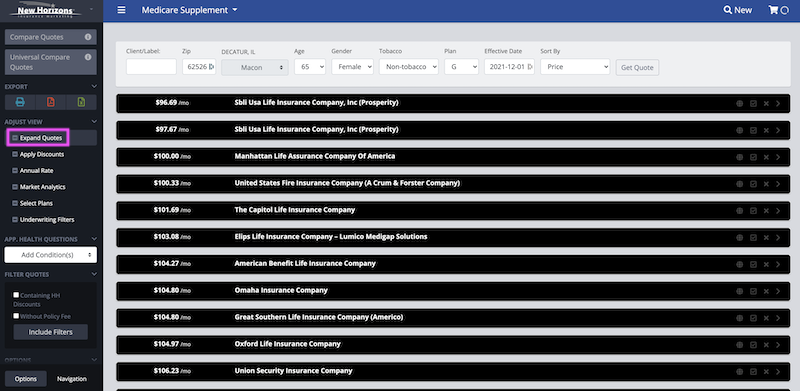The height and width of the screenshot is (391, 800).
Task: Open the Plan dropdown showing G
Action: pos(461,67)
